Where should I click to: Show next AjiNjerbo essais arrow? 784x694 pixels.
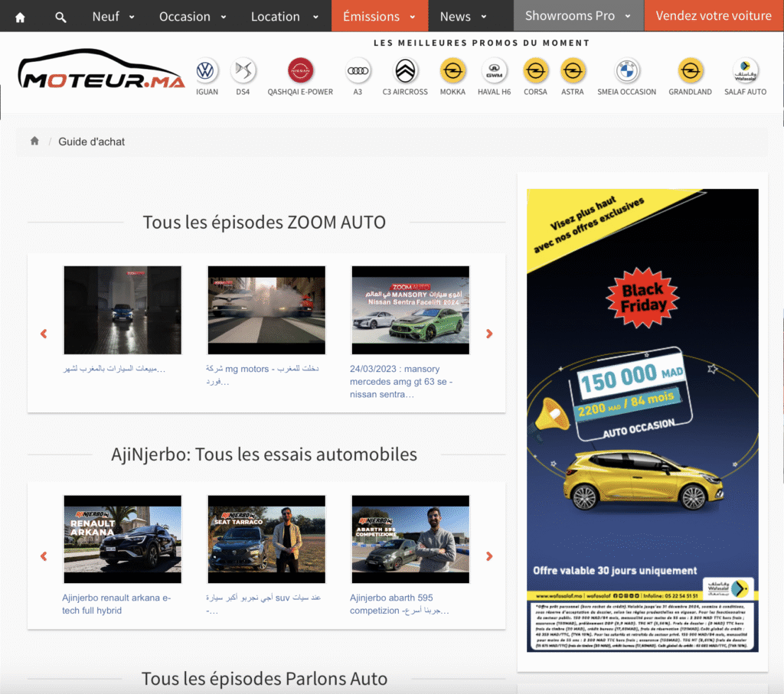point(489,556)
